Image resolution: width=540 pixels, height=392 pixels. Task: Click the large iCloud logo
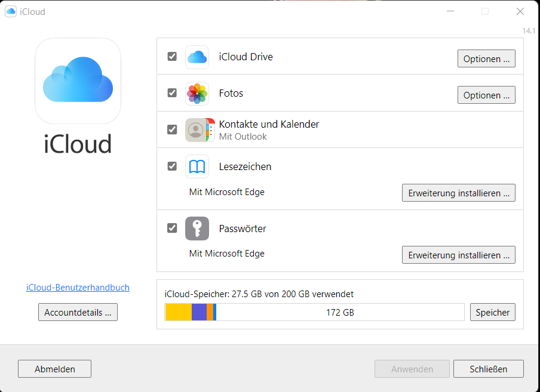click(x=78, y=81)
